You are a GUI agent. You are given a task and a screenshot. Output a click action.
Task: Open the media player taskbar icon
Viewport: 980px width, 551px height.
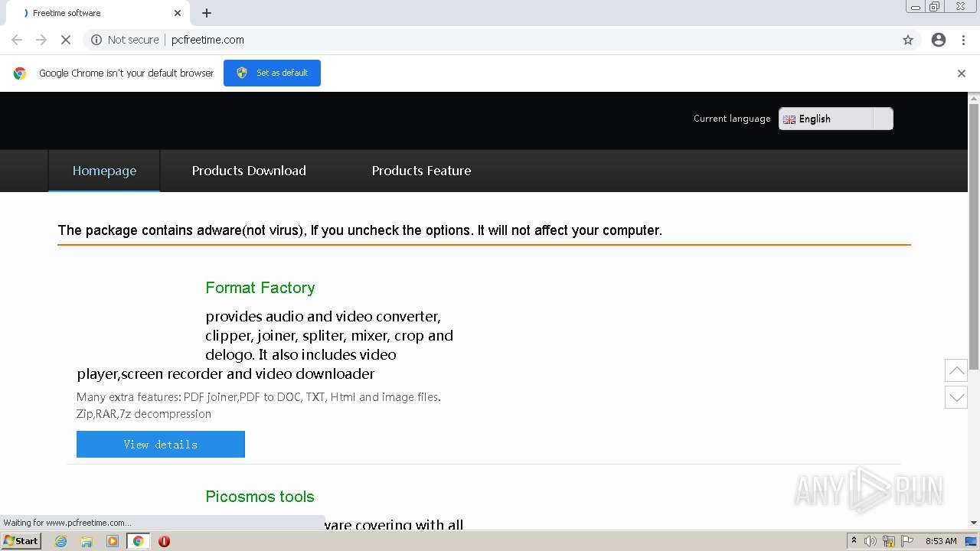pyautogui.click(x=113, y=541)
